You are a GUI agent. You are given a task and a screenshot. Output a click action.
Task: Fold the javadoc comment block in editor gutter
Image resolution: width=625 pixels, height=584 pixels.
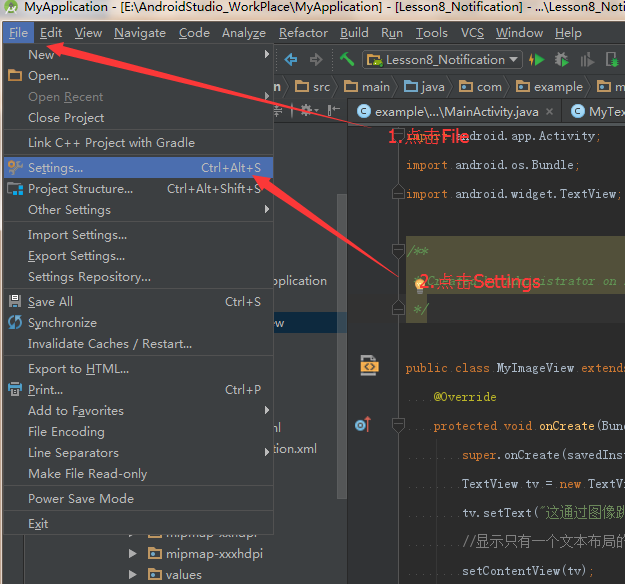point(398,250)
